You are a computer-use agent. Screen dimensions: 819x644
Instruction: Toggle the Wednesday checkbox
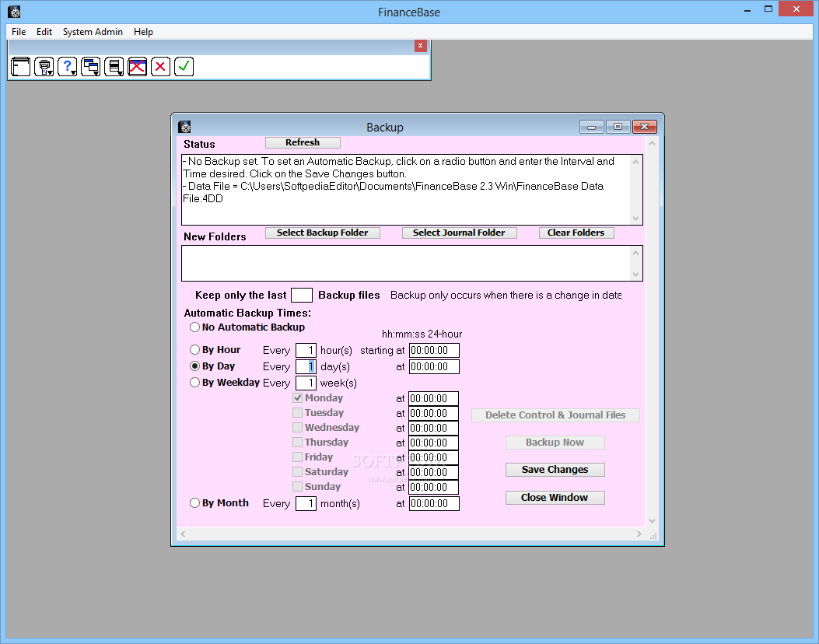[298, 427]
